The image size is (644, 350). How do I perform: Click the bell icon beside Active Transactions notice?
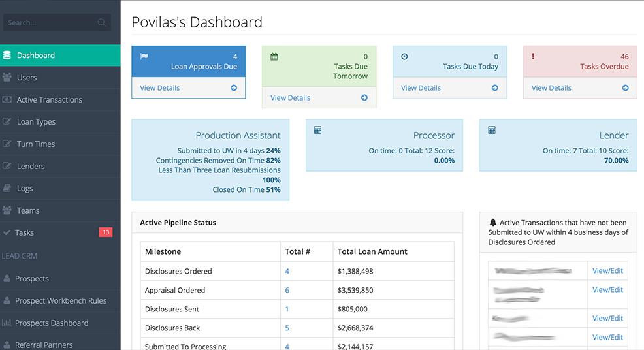point(493,222)
